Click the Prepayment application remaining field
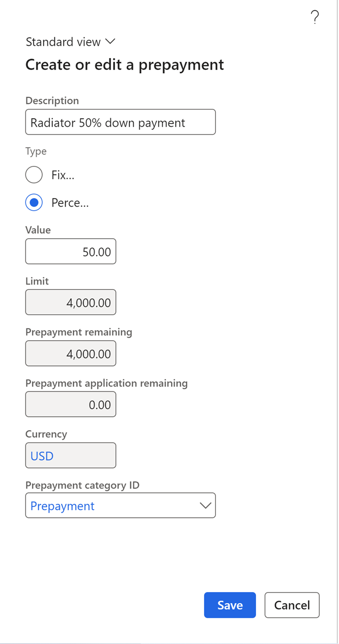Viewport: 339px width, 644px height. point(71,405)
